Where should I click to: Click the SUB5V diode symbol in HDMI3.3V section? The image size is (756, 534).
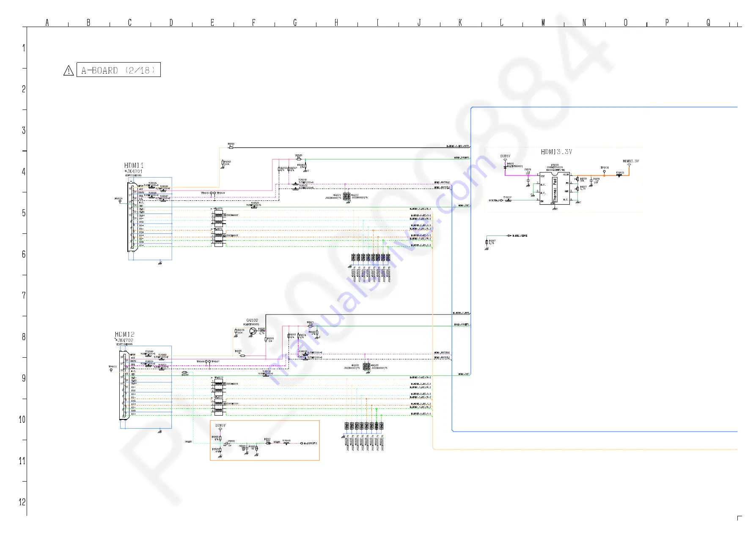tap(505, 167)
